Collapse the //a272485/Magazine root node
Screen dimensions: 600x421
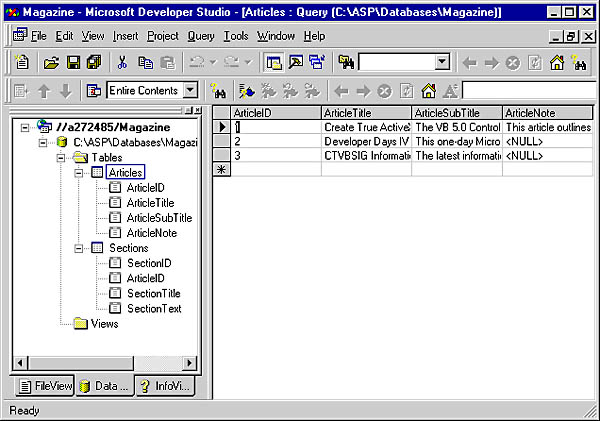coord(25,127)
